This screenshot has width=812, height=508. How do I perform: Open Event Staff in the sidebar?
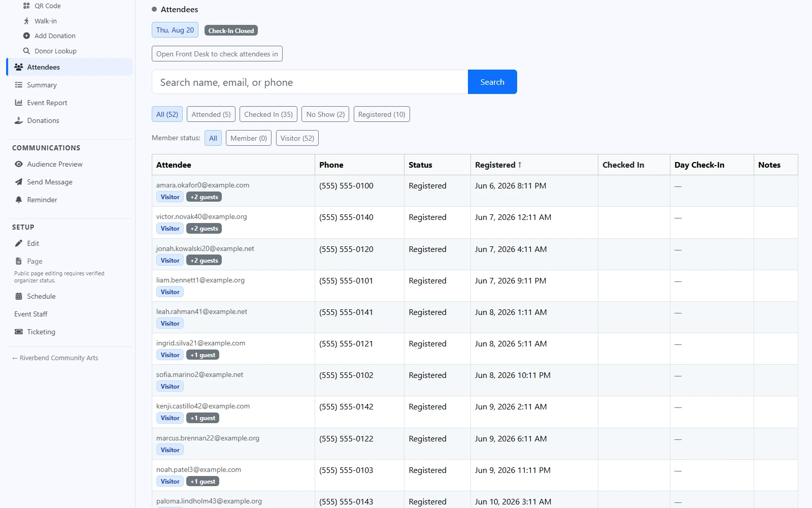click(x=31, y=314)
